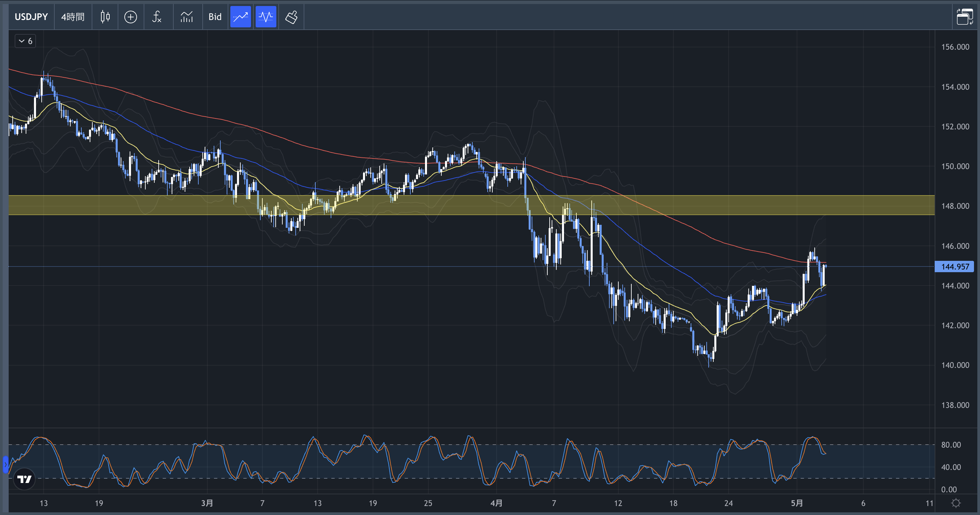The width and height of the screenshot is (980, 515).
Task: Change candlestick chart style
Action: coord(105,17)
